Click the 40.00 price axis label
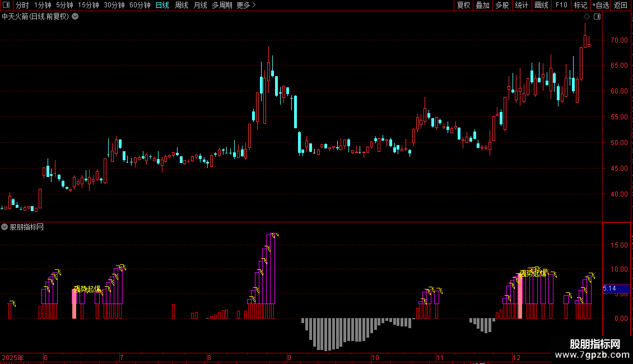 pyautogui.click(x=619, y=194)
